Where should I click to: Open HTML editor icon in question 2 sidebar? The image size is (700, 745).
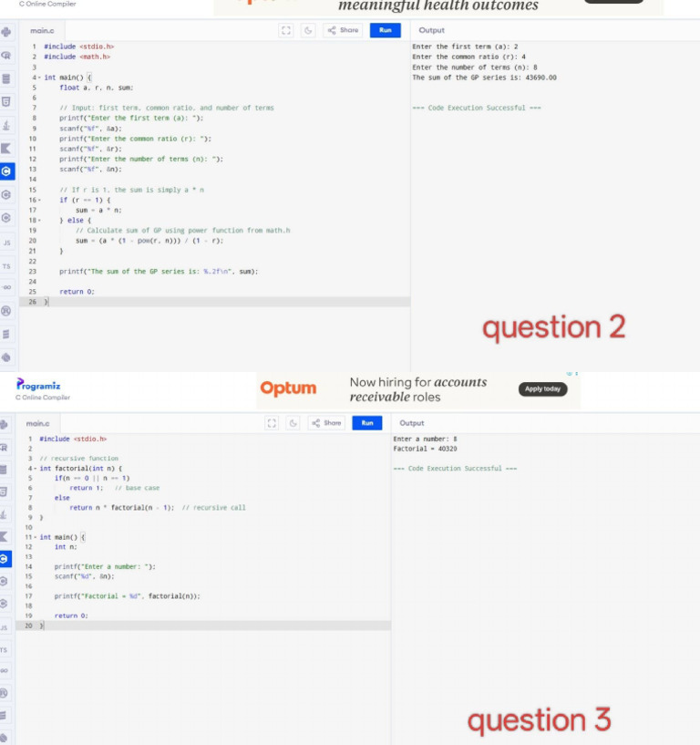(x=6, y=102)
